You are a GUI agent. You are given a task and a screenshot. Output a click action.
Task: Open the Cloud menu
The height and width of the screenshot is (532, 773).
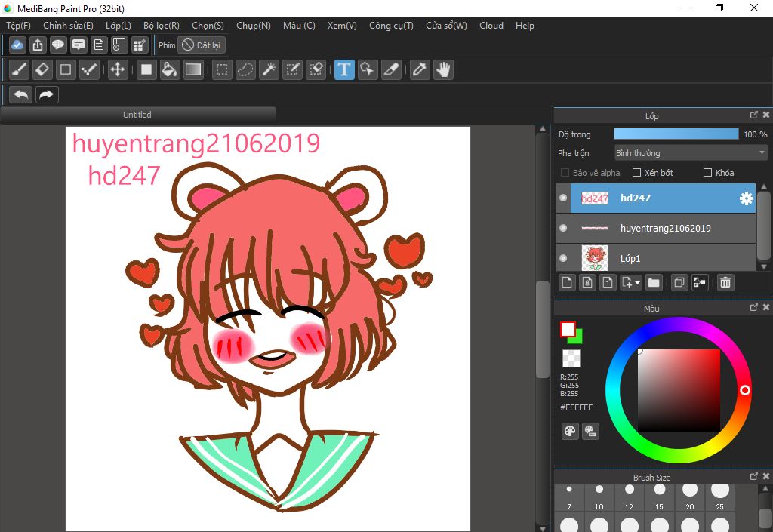coord(491,26)
